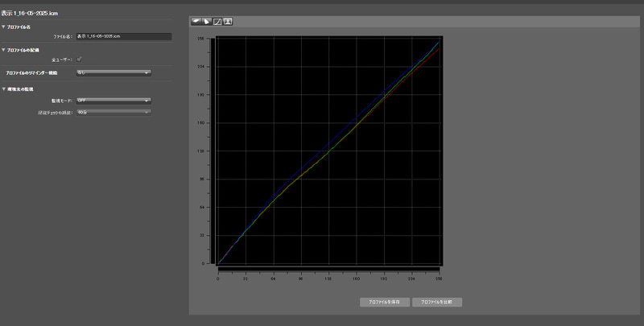Click vertical axis label 96
Viewport: 644px width, 326px height.
coord(202,179)
